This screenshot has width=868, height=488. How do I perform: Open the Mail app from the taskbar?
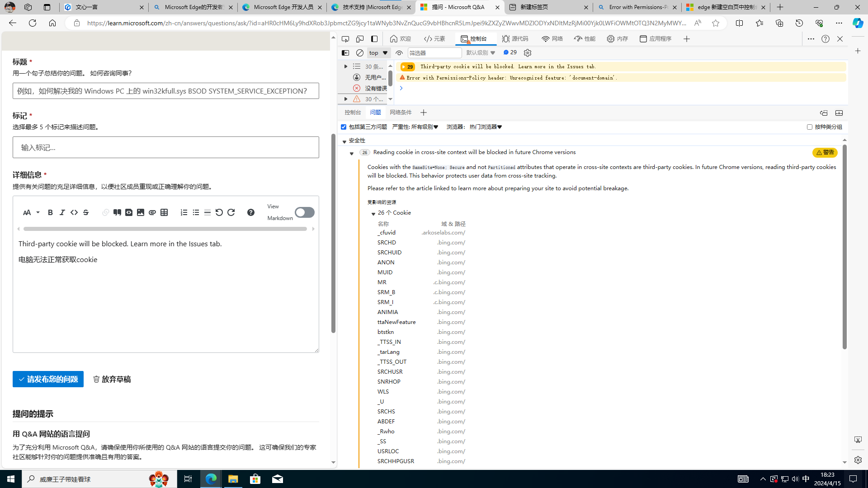[278, 479]
